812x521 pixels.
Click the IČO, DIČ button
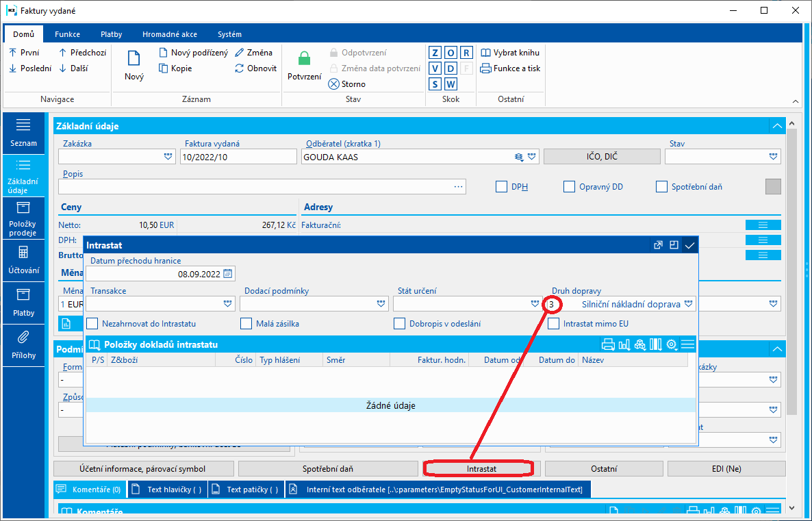coord(602,156)
